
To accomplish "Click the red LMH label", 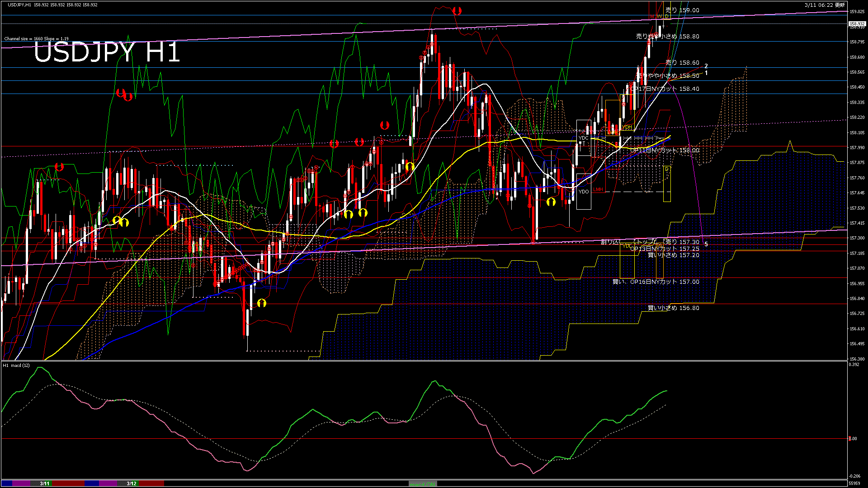I will point(598,190).
